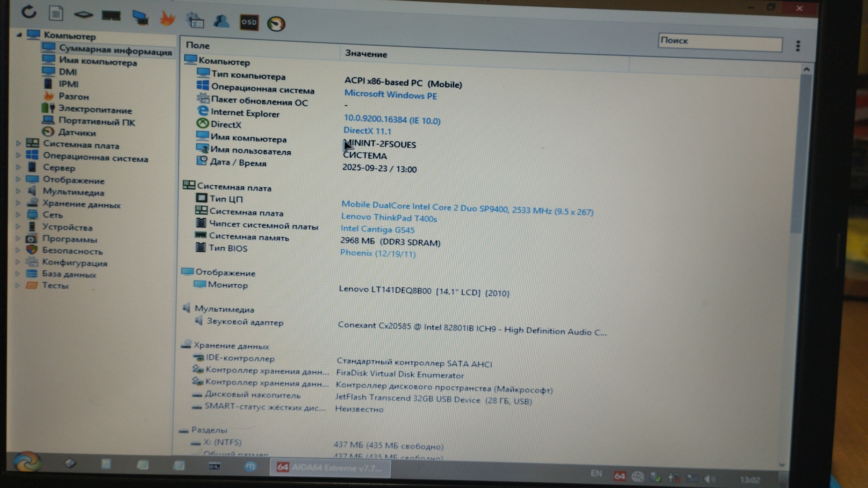Click the memory module toolbar icon
This screenshot has height=488, width=868.
pyautogui.click(x=111, y=16)
